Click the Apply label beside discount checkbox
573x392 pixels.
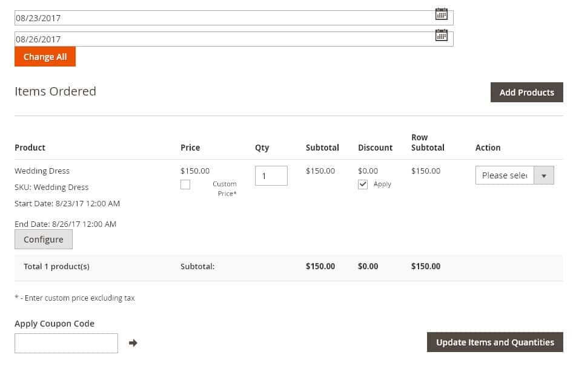[x=382, y=185]
